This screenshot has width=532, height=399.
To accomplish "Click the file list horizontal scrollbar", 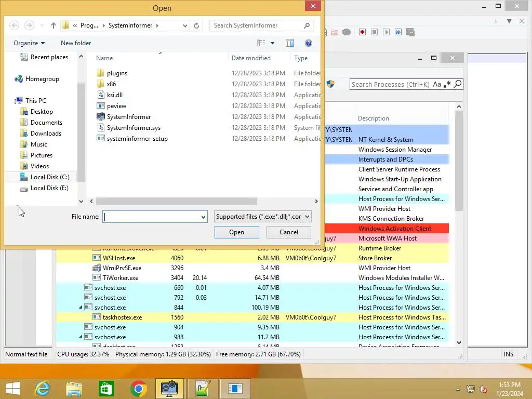I will point(177,201).
